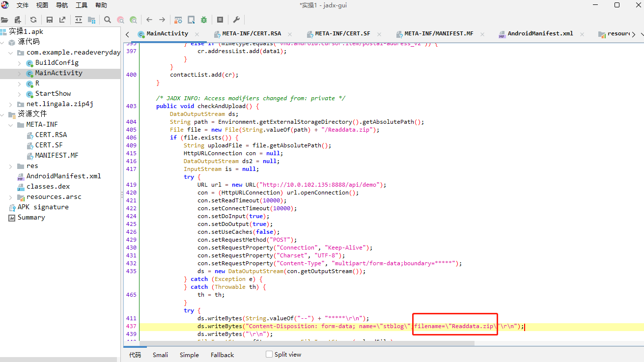Expand the MainActivity class node in tree
This screenshot has height=362, width=644.
pyautogui.click(x=20, y=73)
